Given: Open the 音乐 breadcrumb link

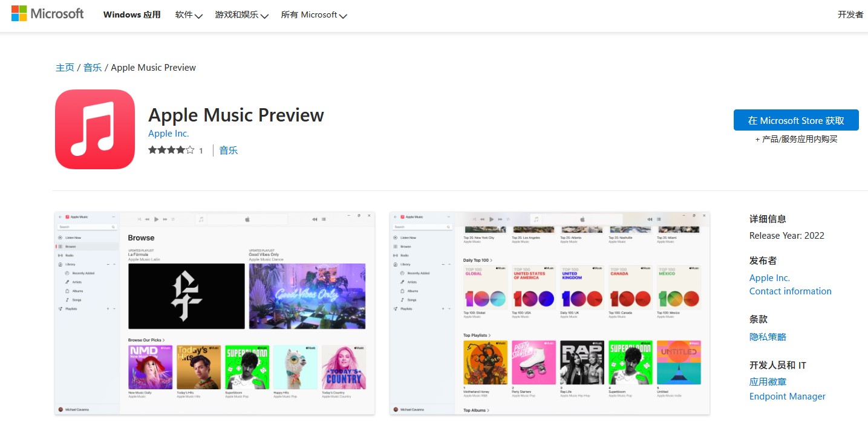Looking at the screenshot, I should 93,68.
